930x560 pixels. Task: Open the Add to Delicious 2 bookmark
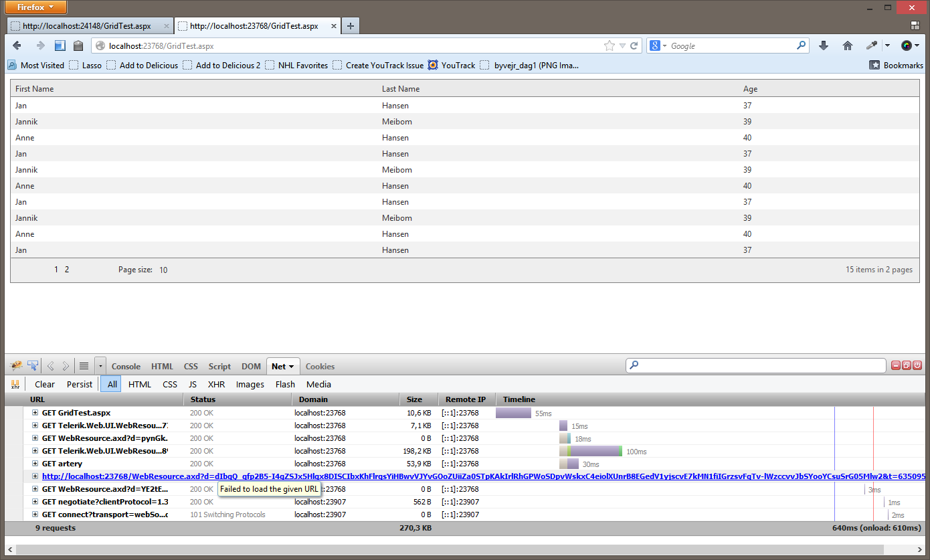click(221, 65)
